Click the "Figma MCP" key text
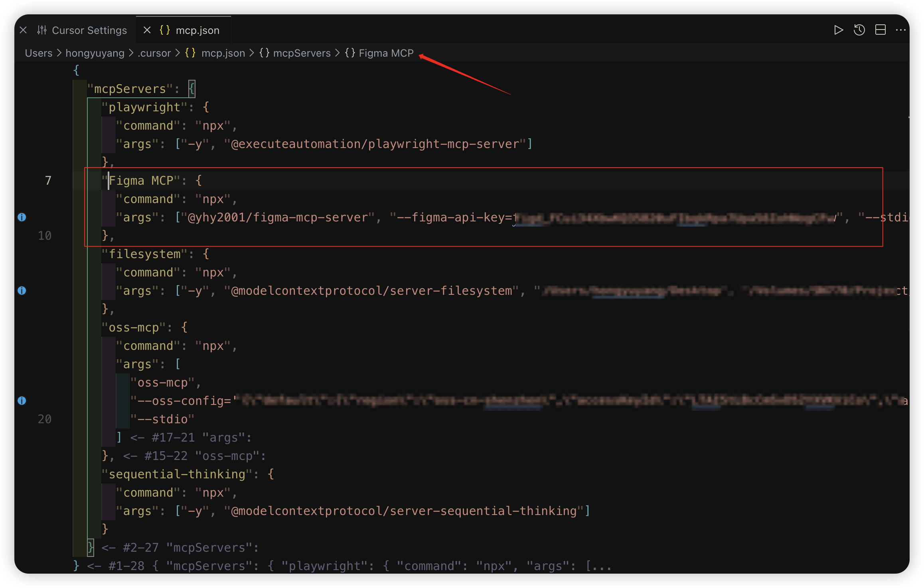This screenshot has width=924, height=588. pos(141,180)
